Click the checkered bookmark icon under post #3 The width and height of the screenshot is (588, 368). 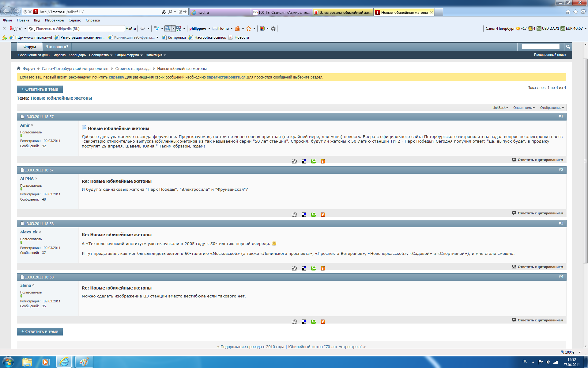coord(304,268)
